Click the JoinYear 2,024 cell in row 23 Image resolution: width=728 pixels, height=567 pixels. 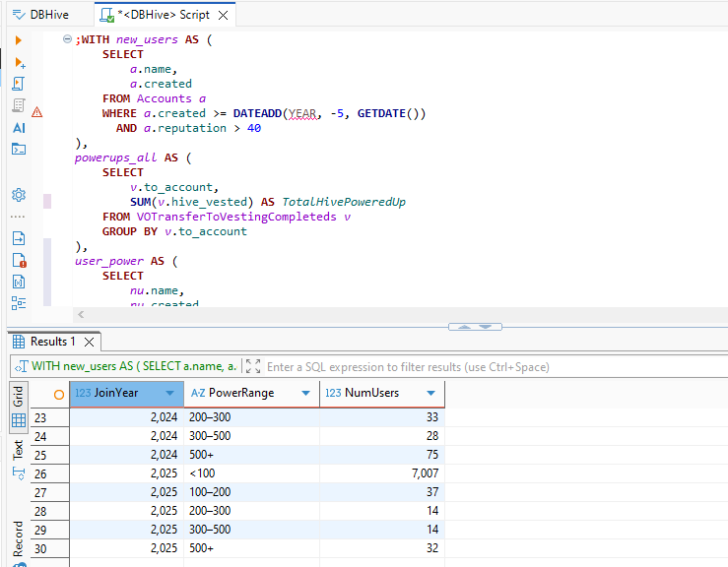127,417
